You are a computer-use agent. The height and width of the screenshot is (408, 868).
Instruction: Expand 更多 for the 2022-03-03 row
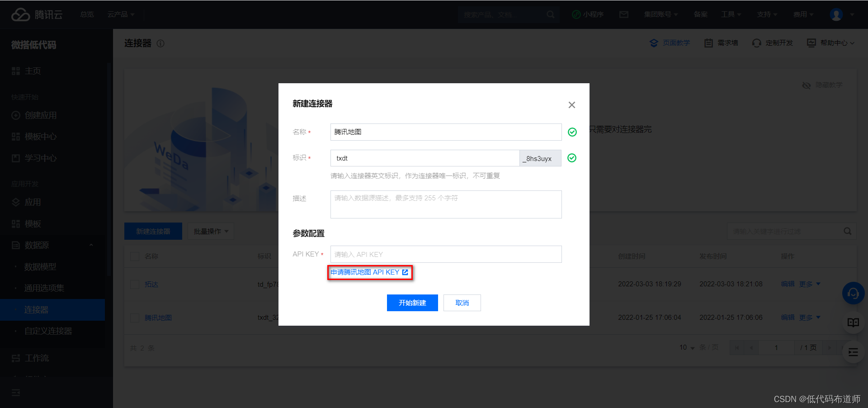[x=810, y=284]
